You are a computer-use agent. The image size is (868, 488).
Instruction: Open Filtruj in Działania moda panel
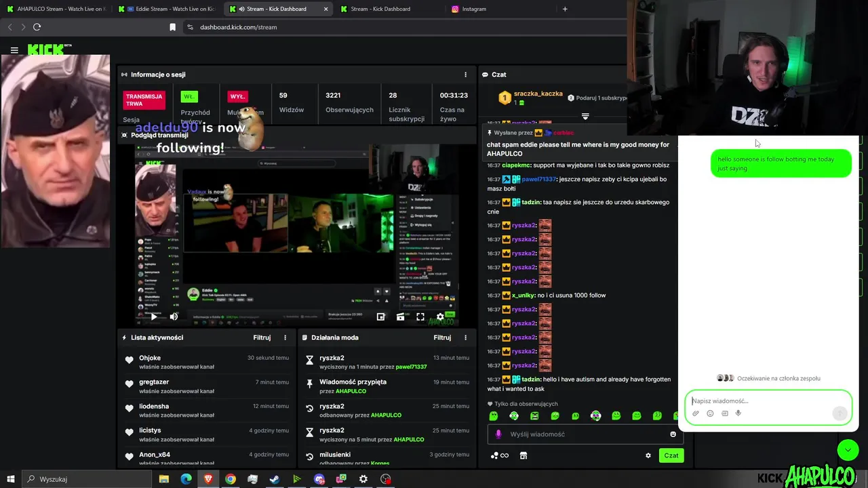click(x=442, y=338)
